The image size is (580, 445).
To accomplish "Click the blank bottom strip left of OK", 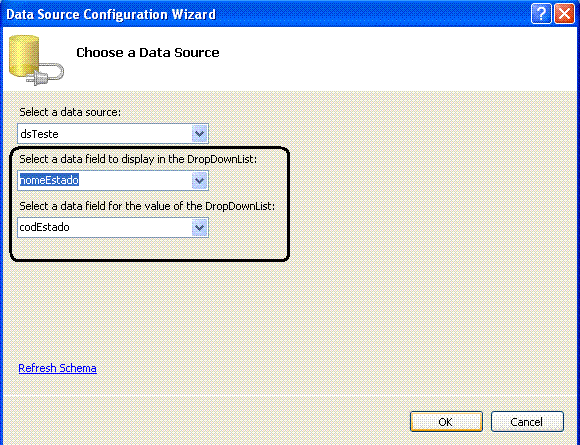I will point(203,422).
